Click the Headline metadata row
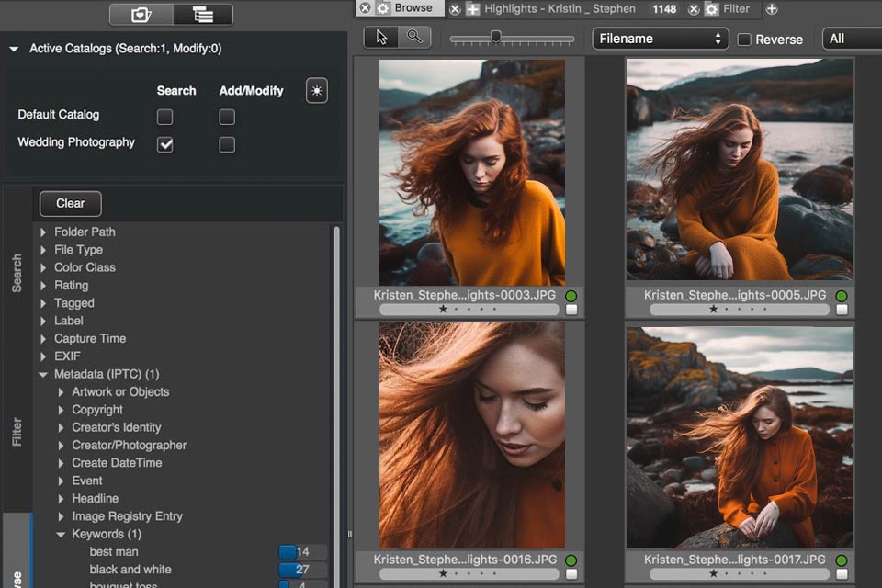Screen dimensions: 882x588 95,499
